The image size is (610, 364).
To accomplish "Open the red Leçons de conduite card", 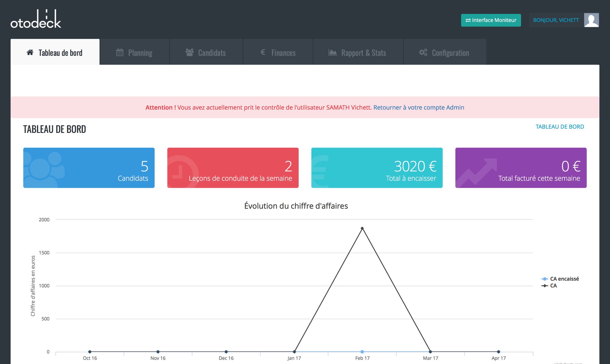I will coord(233,168).
